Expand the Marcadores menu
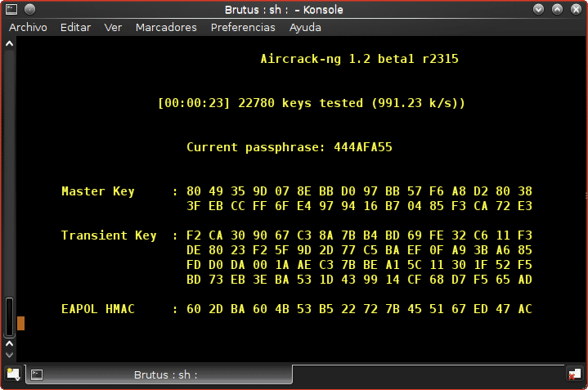The image size is (588, 390). point(166,27)
